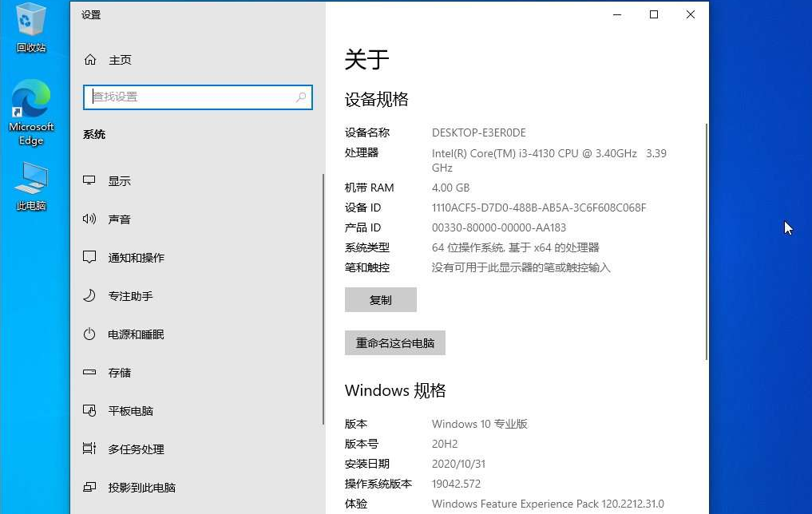Click the multitasking icon for 多任务处理

(x=89, y=449)
